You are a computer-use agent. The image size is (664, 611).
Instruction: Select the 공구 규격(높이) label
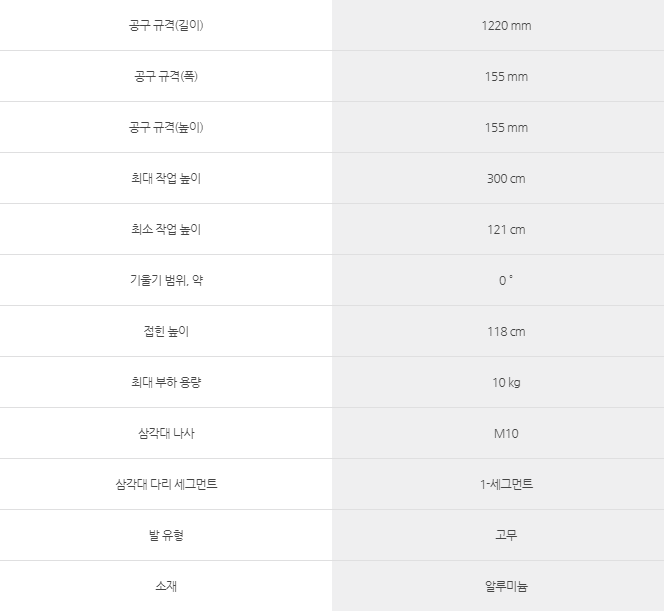166,127
